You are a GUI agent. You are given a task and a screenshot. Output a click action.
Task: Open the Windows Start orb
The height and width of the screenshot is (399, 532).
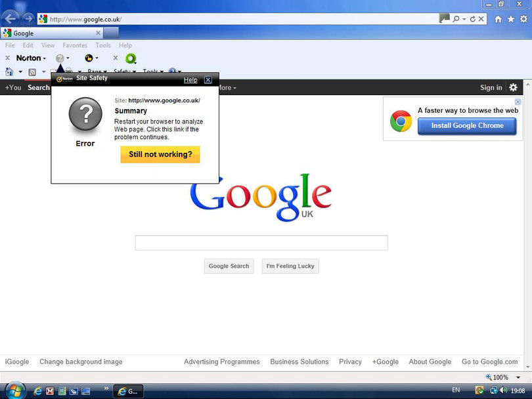click(14, 390)
